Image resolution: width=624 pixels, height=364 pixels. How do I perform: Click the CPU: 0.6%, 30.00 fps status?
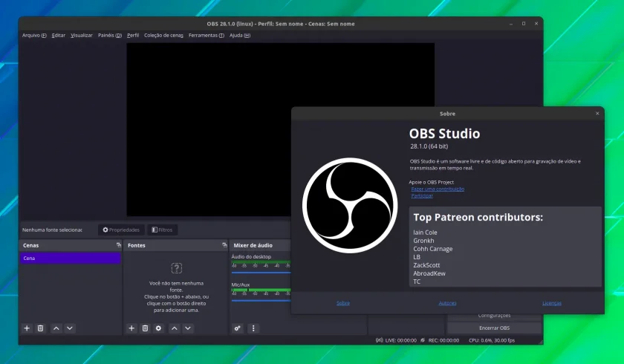[x=492, y=340]
